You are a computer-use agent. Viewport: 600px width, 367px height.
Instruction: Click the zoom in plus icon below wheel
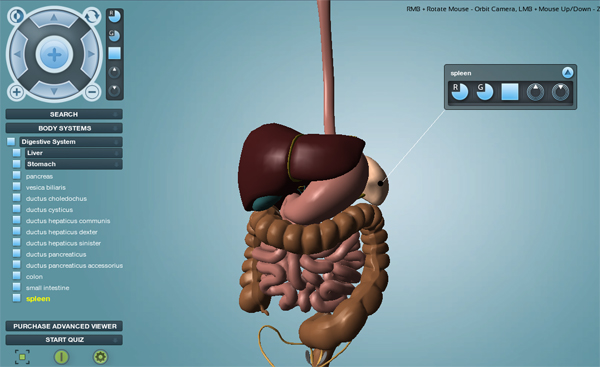pyautogui.click(x=16, y=92)
